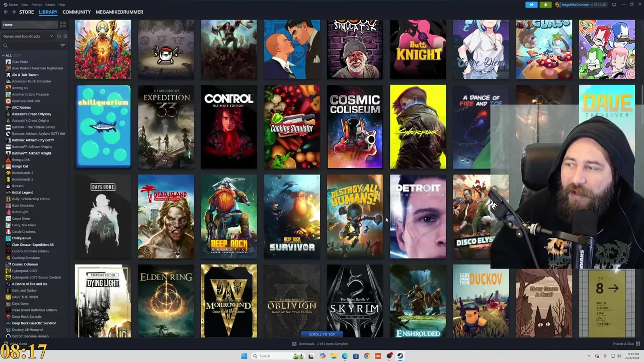Click the Home button in sidebar

tap(29, 25)
